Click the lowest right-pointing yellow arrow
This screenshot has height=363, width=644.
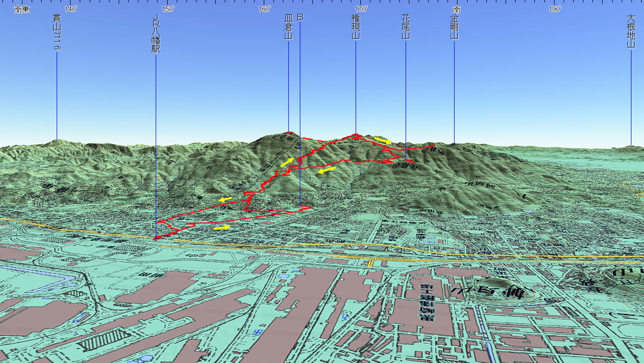coord(222,227)
